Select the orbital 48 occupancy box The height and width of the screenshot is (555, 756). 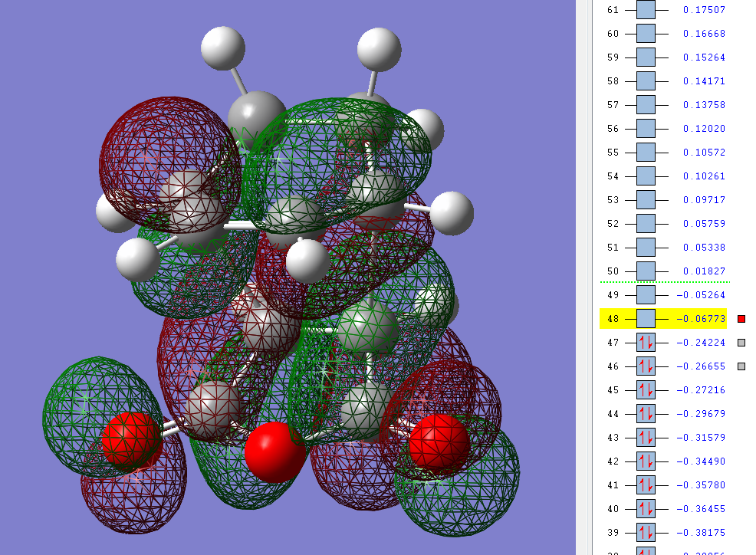tap(646, 319)
